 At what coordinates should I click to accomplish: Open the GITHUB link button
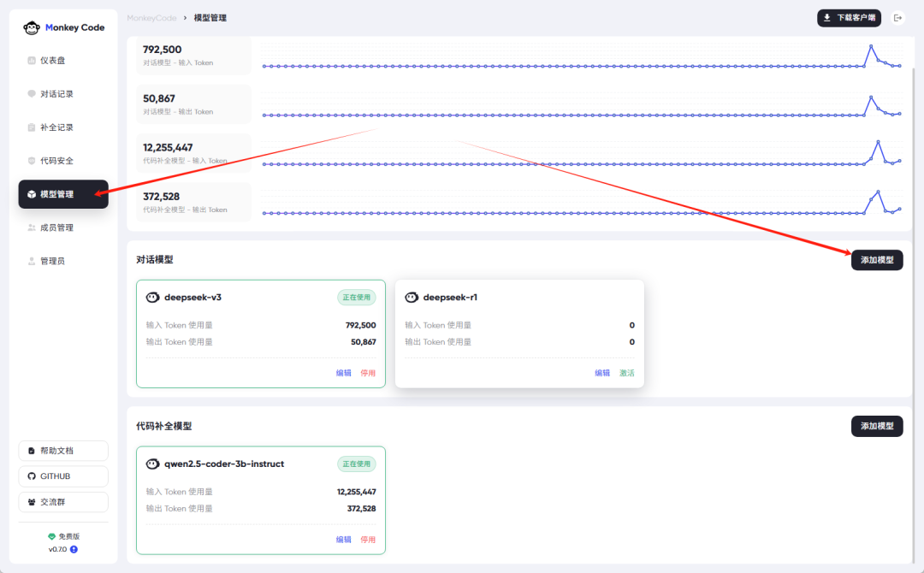(63, 476)
